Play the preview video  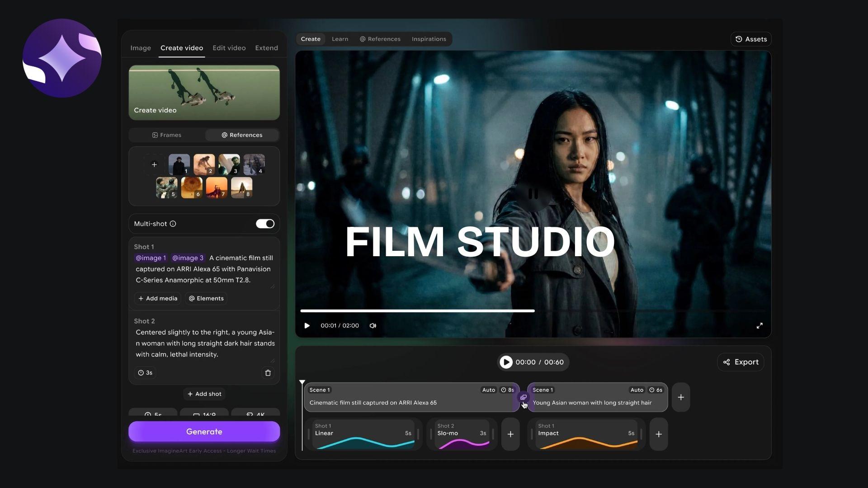pos(307,326)
